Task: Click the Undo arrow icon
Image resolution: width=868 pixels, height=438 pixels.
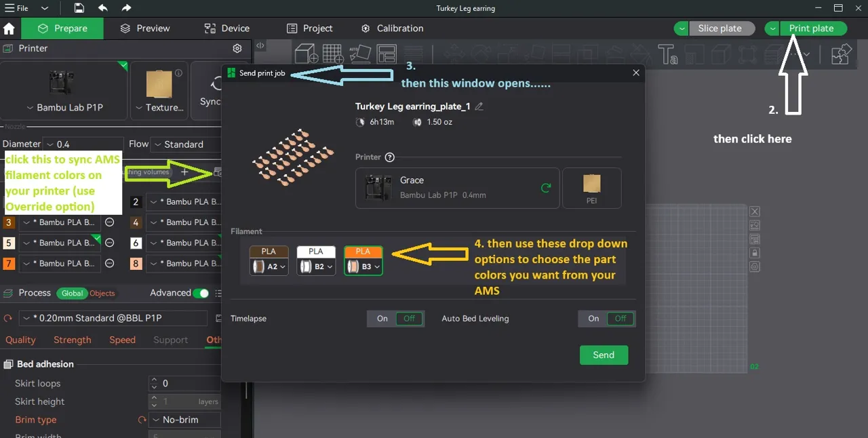Action: coord(102,8)
